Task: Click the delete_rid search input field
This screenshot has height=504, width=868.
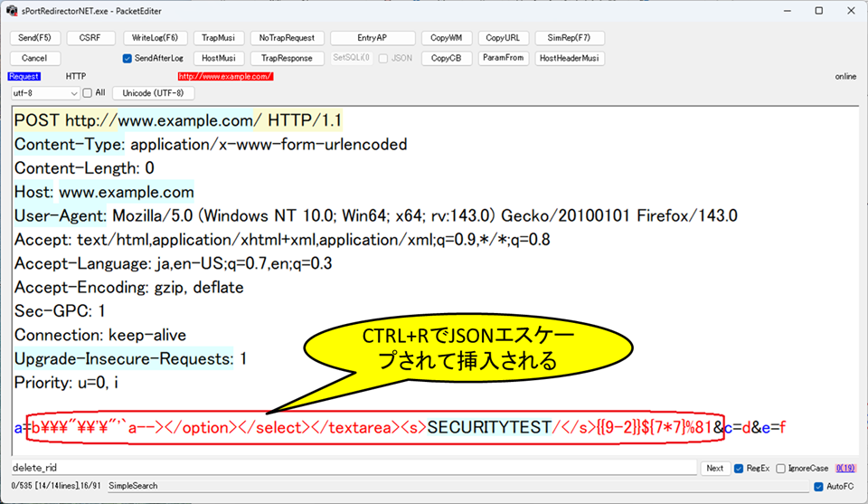Action: click(x=354, y=468)
